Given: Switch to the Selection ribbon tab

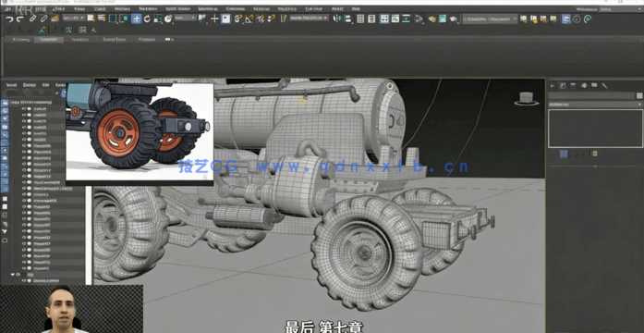Looking at the screenshot, I should tap(80, 40).
